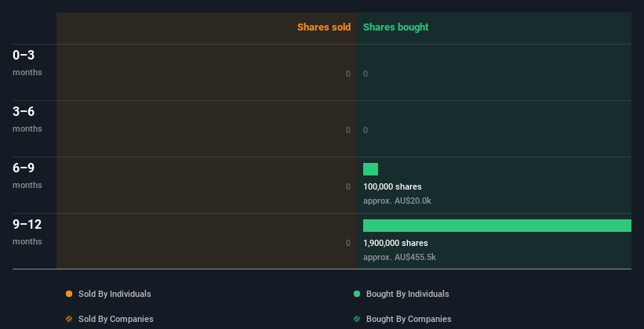Click the 100,000 shares text
The image size is (644, 329).
coord(392,186)
